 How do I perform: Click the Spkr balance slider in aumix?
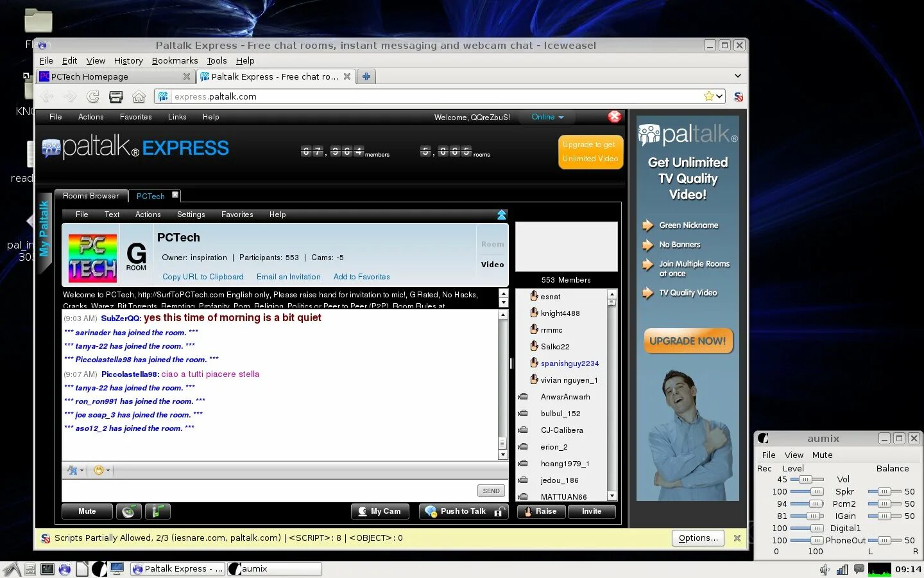pyautogui.click(x=885, y=491)
